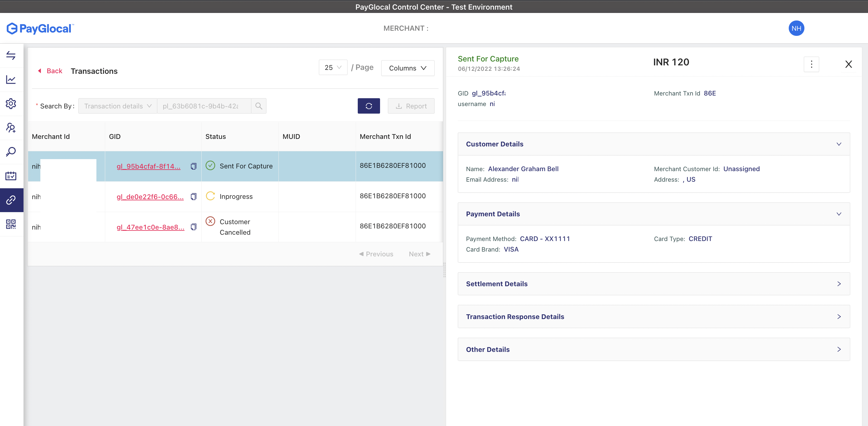Expand the Settlement Details section
Screen dimensions: 868x426
(653, 284)
